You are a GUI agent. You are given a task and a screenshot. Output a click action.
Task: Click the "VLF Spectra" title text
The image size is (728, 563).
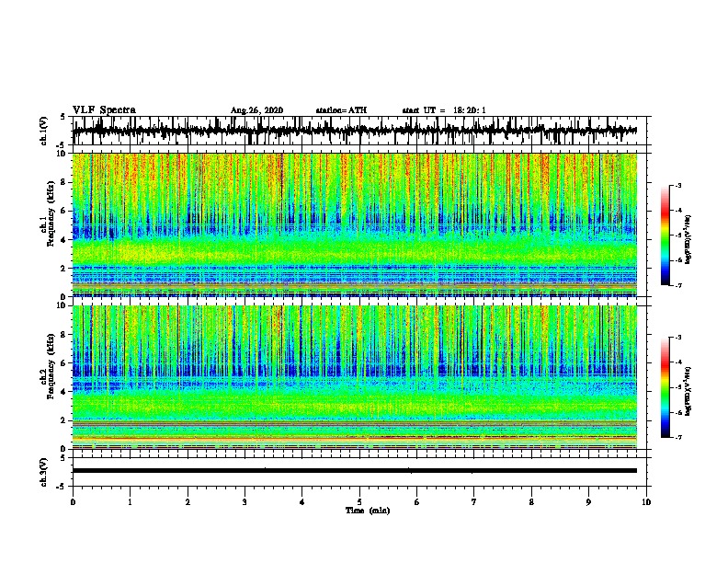click(x=104, y=110)
